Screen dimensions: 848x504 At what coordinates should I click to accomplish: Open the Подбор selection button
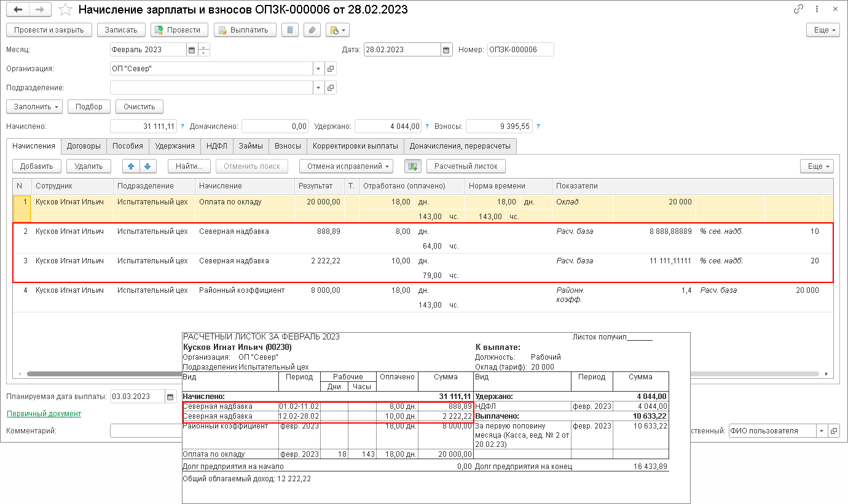89,107
